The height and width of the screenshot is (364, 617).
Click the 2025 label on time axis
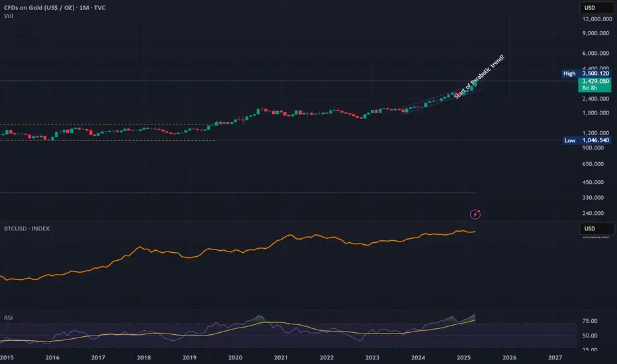point(464,357)
